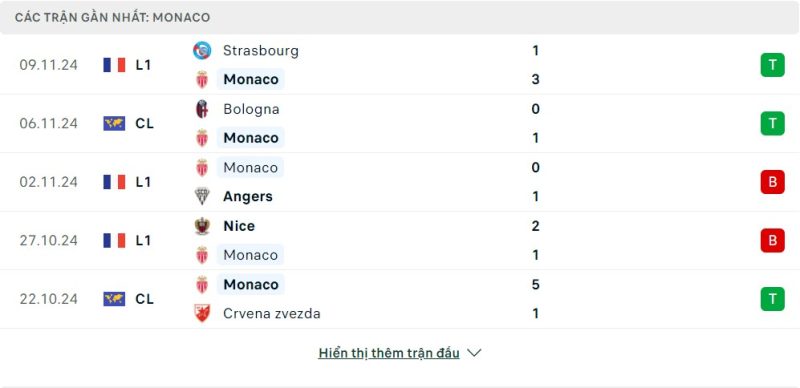The height and width of the screenshot is (388, 800).
Task: Click the Angers club crest icon
Action: [x=202, y=196]
